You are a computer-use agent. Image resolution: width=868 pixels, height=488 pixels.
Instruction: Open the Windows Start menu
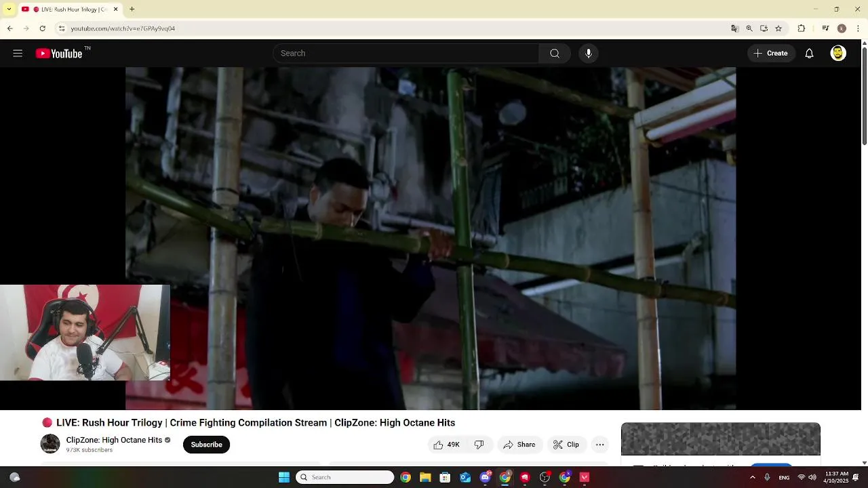pos(284,477)
